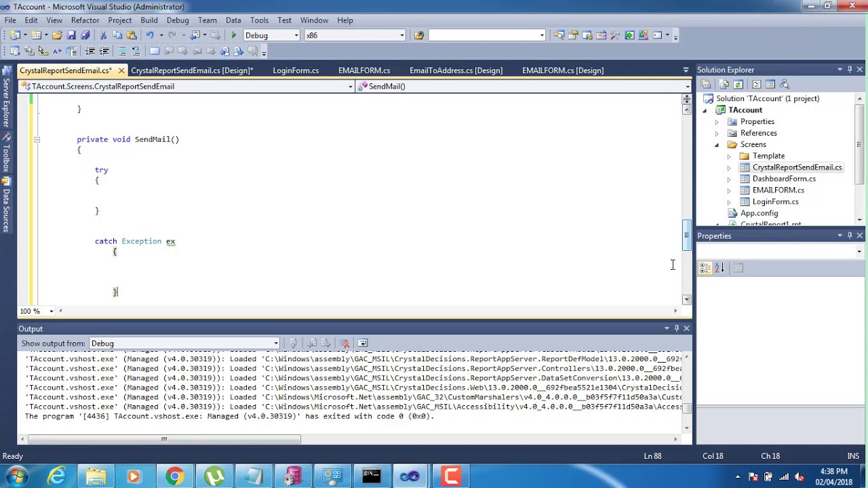The image size is (868, 488).
Task: Toggle a bookmark with the bookmark icon
Action: (x=155, y=51)
